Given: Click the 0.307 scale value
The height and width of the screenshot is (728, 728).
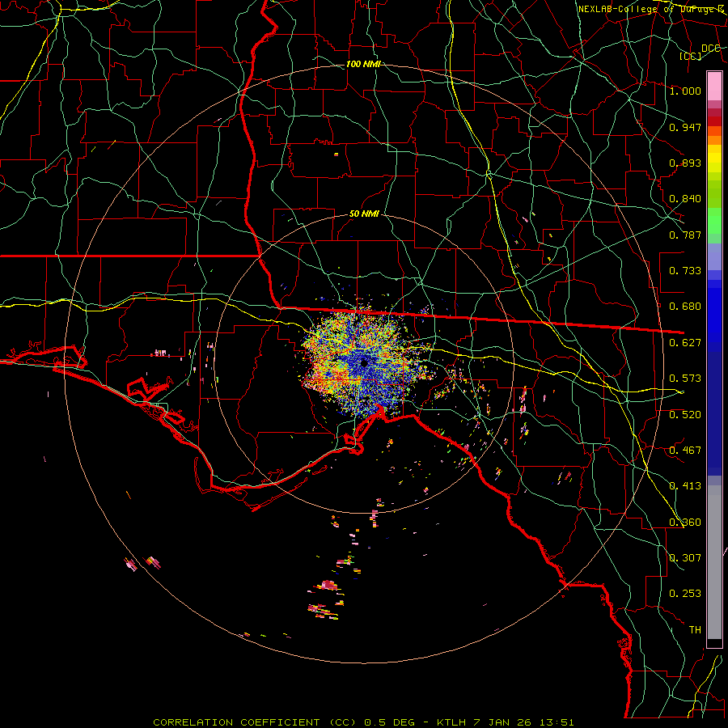Looking at the screenshot, I should pyautogui.click(x=685, y=558).
